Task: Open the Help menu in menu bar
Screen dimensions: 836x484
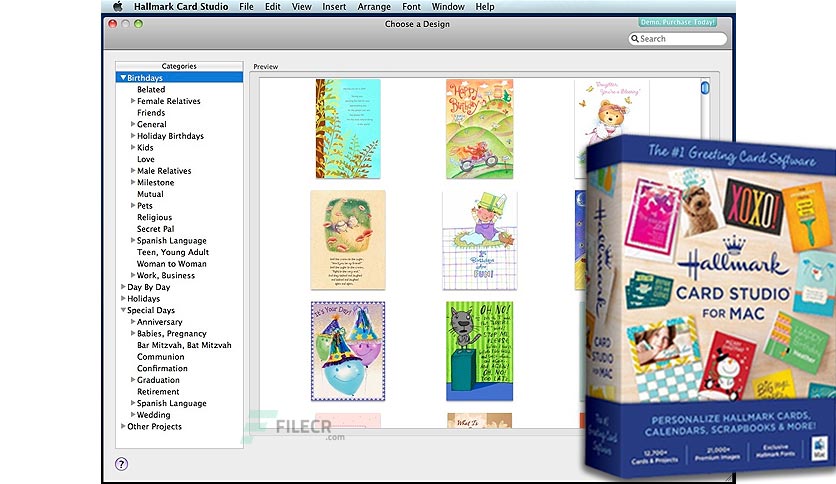Action: (x=485, y=6)
